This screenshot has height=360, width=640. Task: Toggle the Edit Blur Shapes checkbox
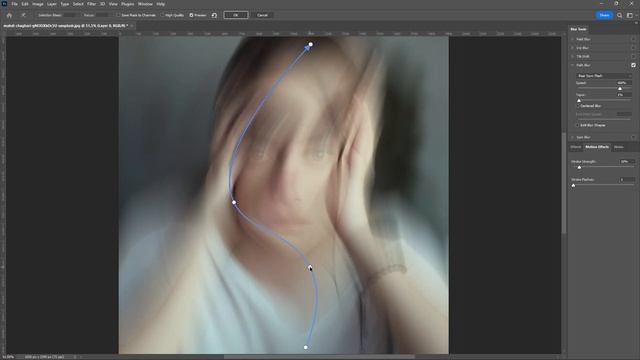(578, 125)
